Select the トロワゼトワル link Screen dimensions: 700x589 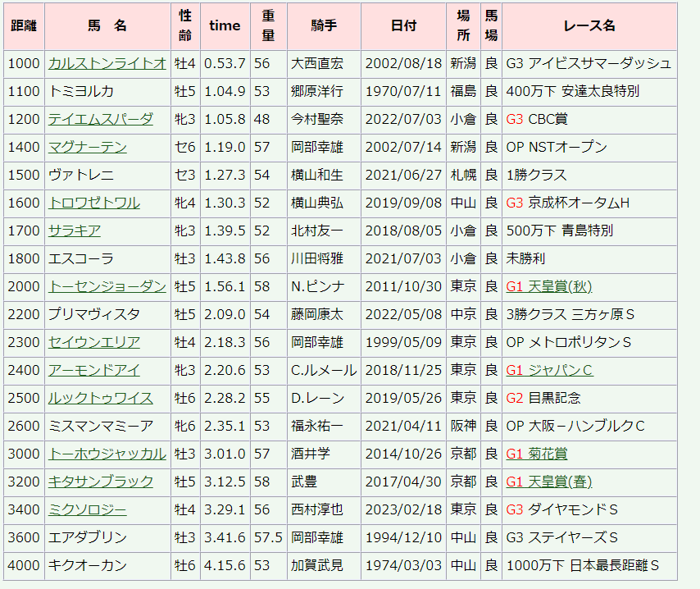tap(93, 203)
